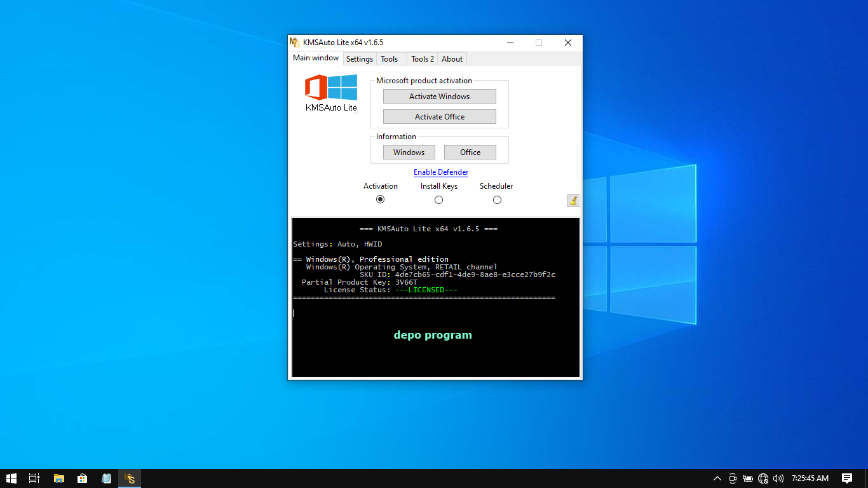The width and height of the screenshot is (868, 488).
Task: Open the About tab
Action: [x=452, y=59]
